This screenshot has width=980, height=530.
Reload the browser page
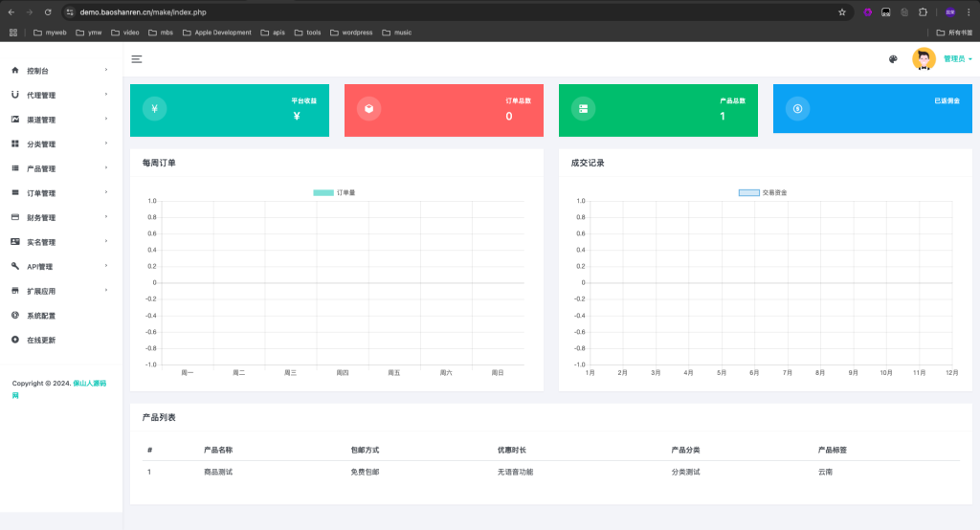[48, 11]
